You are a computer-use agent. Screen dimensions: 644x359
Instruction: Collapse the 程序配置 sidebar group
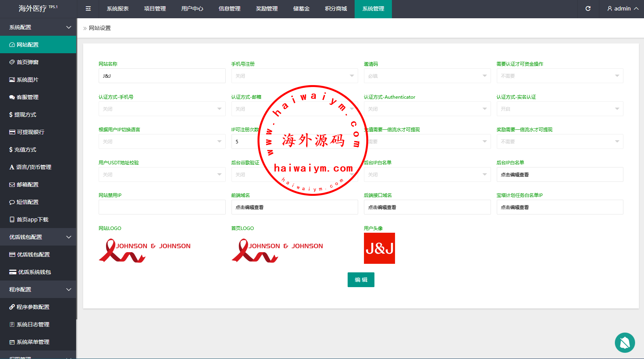coord(38,289)
